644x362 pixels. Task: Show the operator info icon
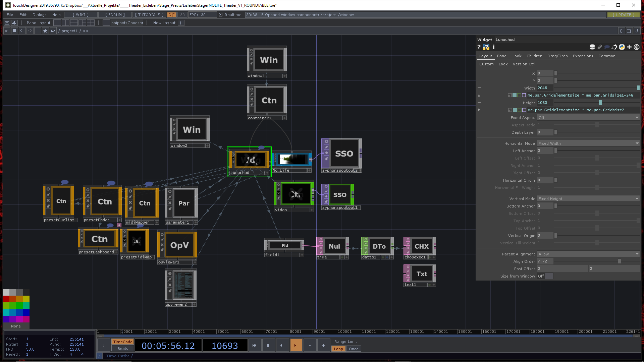coord(494,47)
